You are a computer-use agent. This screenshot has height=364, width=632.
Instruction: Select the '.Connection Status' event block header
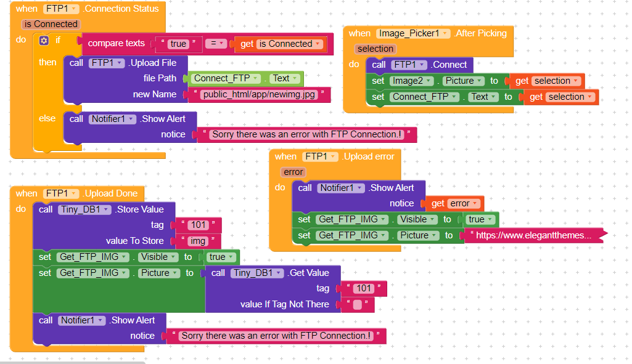(121, 9)
